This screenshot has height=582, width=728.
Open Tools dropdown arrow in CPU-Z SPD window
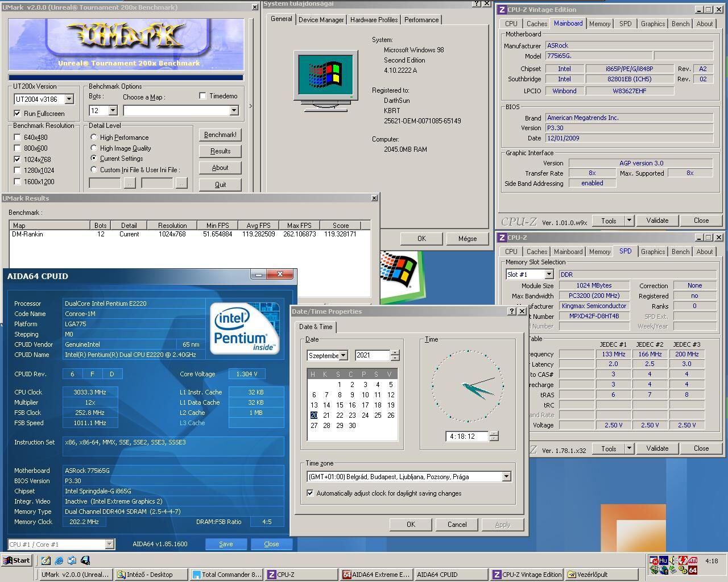(629, 448)
